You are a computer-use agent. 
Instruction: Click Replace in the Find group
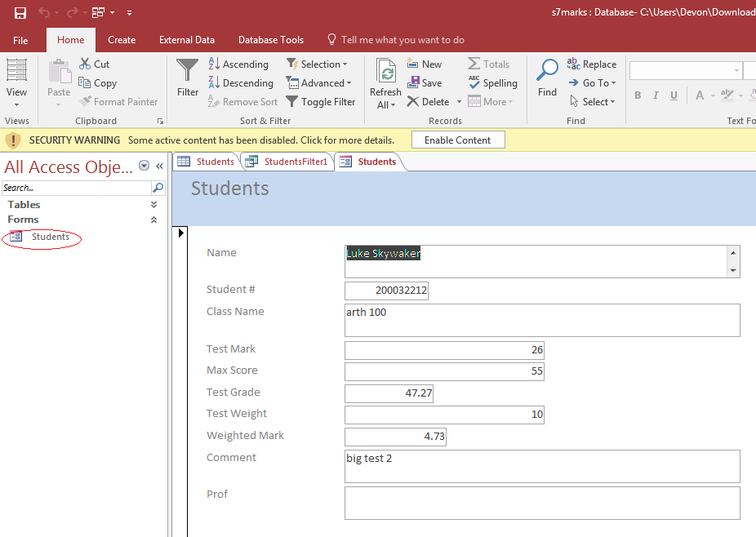[x=592, y=64]
